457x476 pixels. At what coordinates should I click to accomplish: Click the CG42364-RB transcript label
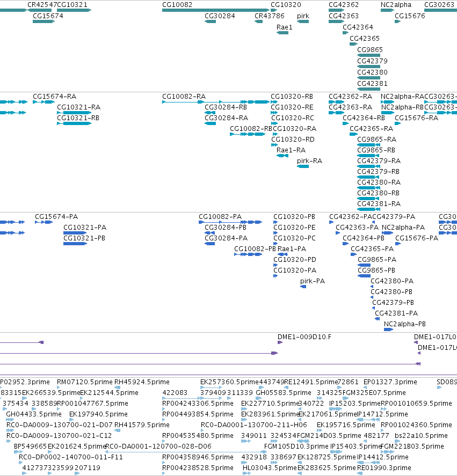[x=364, y=118]
